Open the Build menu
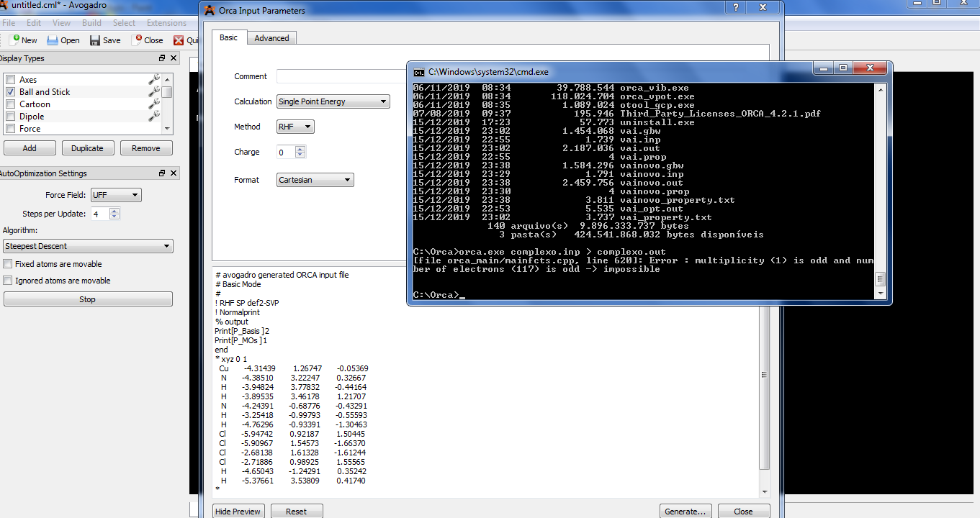The width and height of the screenshot is (980, 518). (x=91, y=23)
